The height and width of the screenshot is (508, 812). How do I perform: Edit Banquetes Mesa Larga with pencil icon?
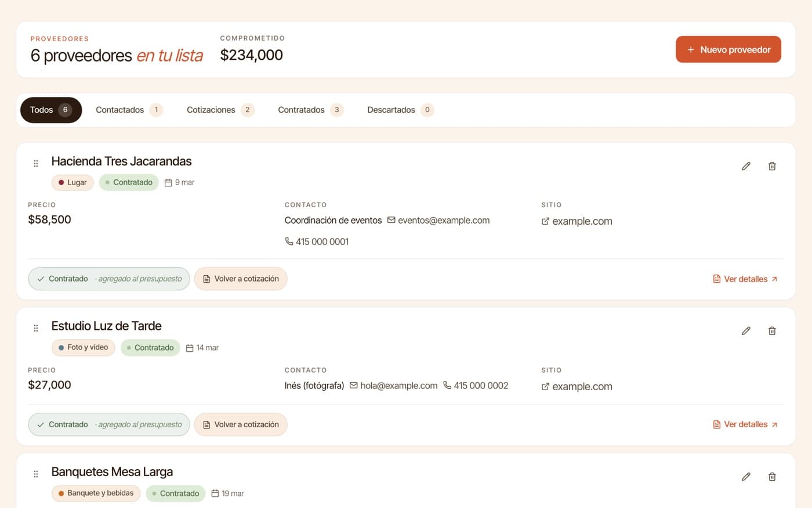point(746,477)
